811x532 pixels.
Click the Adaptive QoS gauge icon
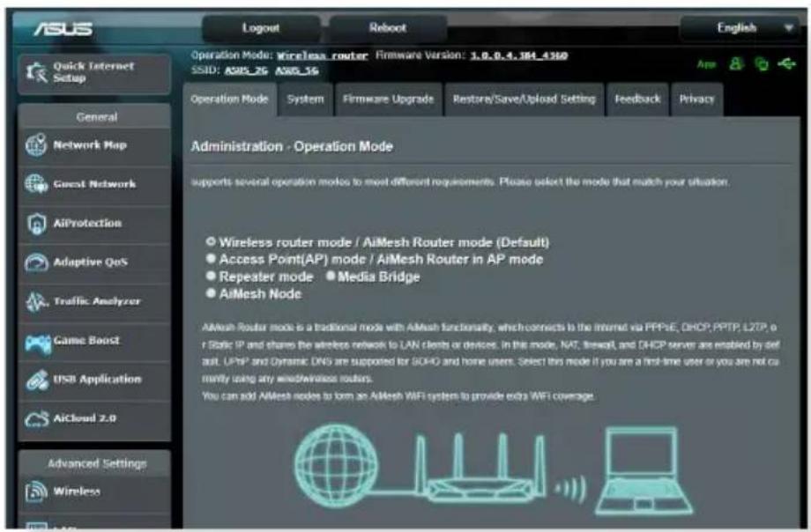[36, 262]
